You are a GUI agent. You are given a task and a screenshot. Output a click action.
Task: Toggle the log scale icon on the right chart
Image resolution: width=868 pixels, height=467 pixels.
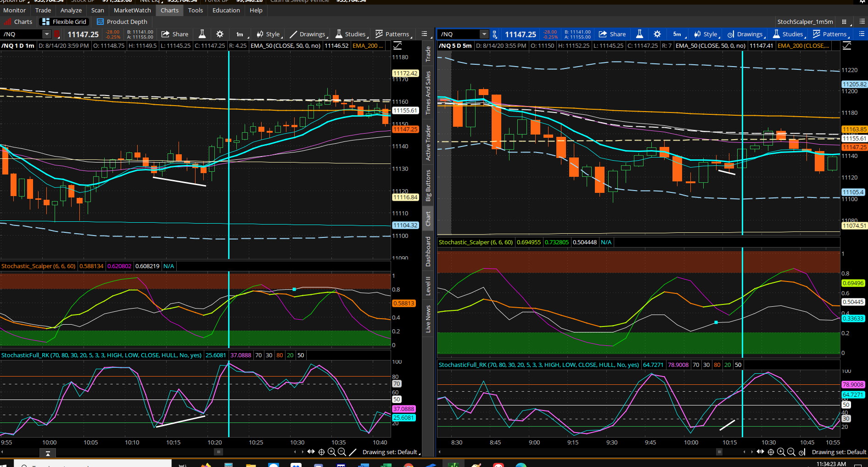coord(847,45)
